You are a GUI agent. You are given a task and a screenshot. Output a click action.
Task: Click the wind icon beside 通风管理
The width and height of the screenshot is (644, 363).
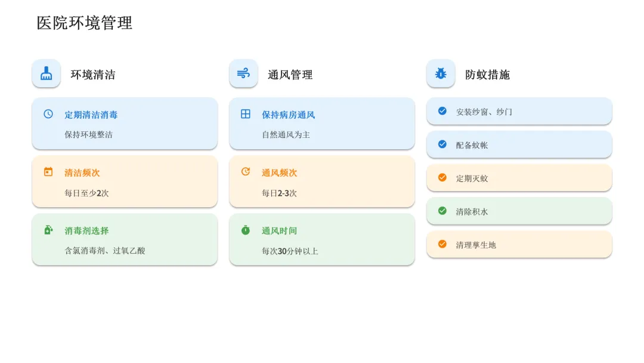(x=243, y=73)
